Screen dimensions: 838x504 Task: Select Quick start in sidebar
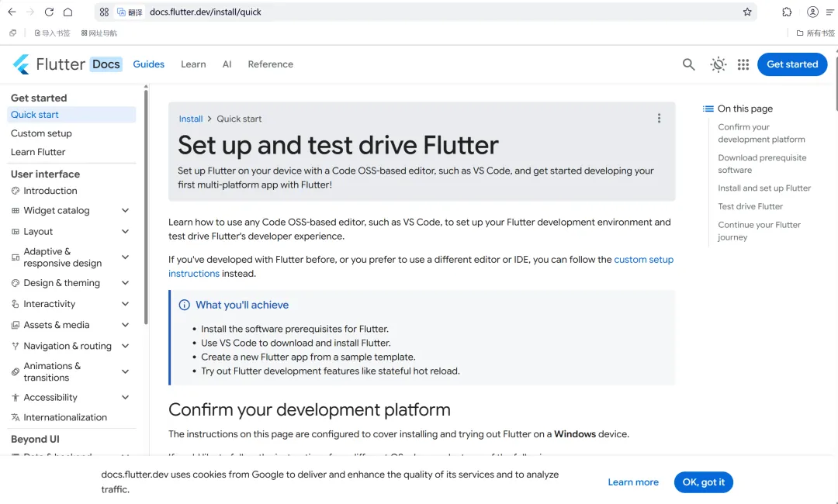pyautogui.click(x=71, y=114)
